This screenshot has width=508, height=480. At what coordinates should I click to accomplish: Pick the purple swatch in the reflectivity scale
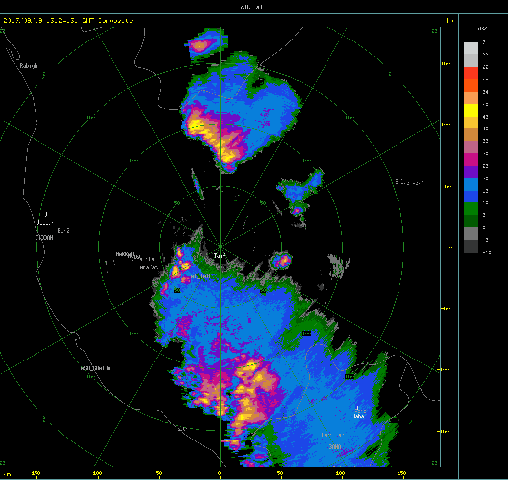(471, 172)
